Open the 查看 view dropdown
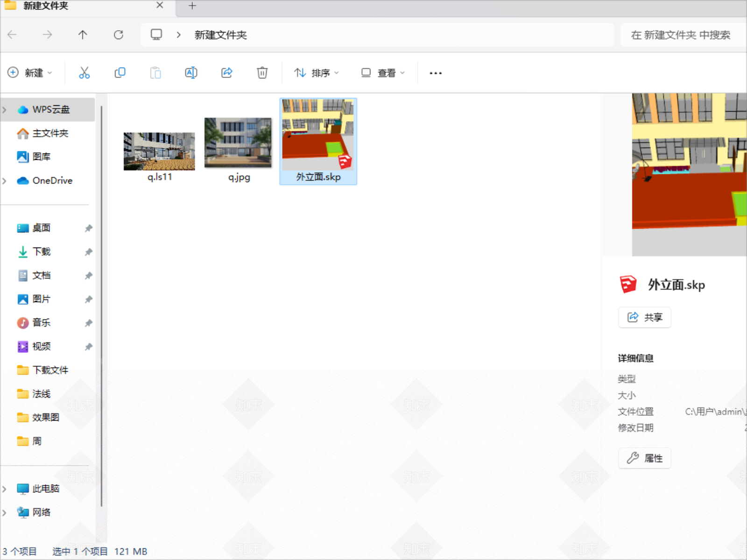The image size is (747, 560). [x=383, y=73]
